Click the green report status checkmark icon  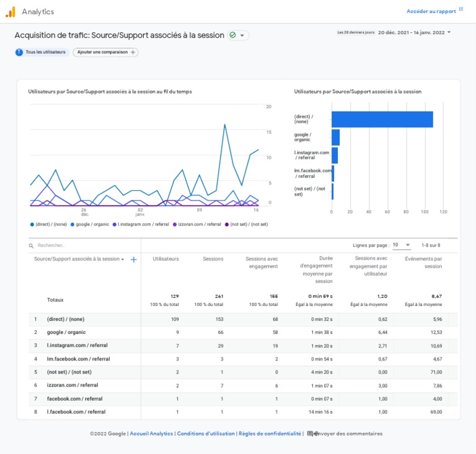pos(232,35)
